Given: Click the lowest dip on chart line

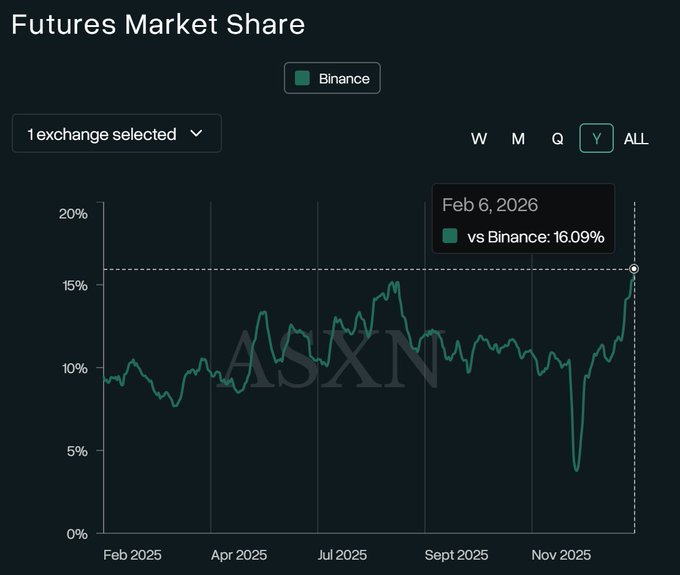Looking at the screenshot, I should pos(576,468).
